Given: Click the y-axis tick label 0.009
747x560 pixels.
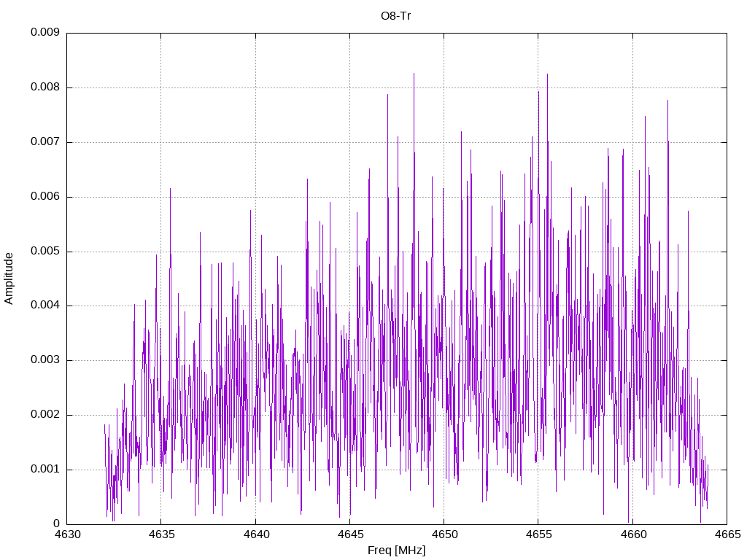Looking at the screenshot, I should click(45, 32).
